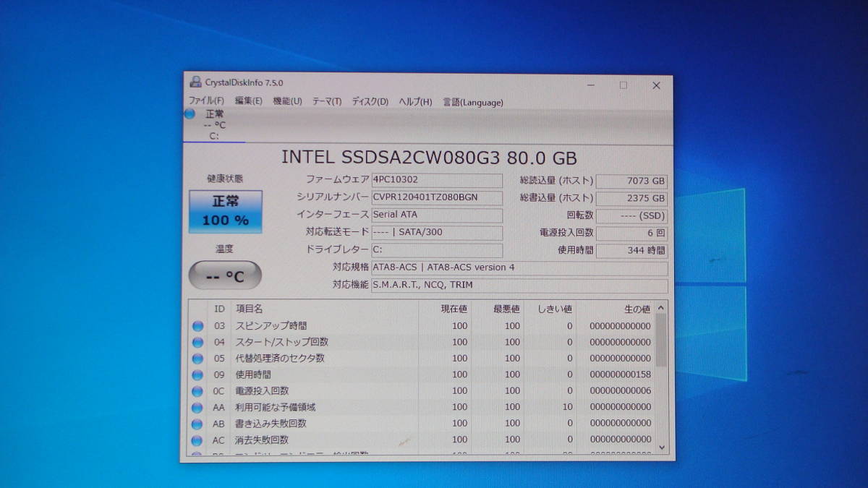Click the indicator next to 書き込み失敗回数

click(x=197, y=423)
